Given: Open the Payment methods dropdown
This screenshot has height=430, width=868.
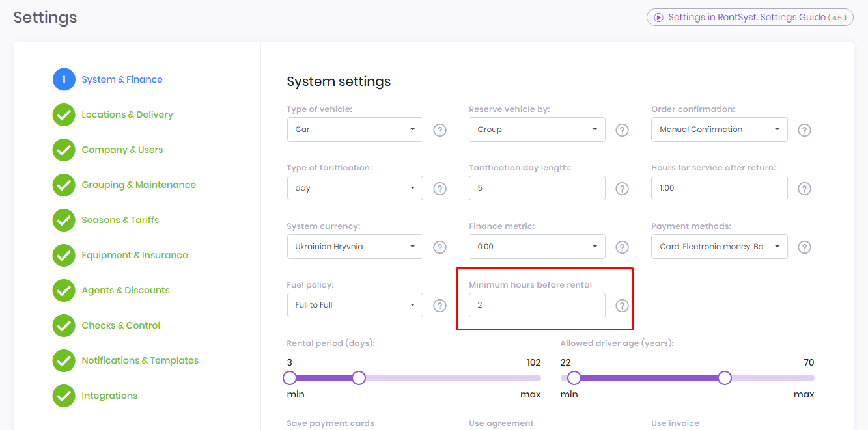Looking at the screenshot, I should point(719,247).
